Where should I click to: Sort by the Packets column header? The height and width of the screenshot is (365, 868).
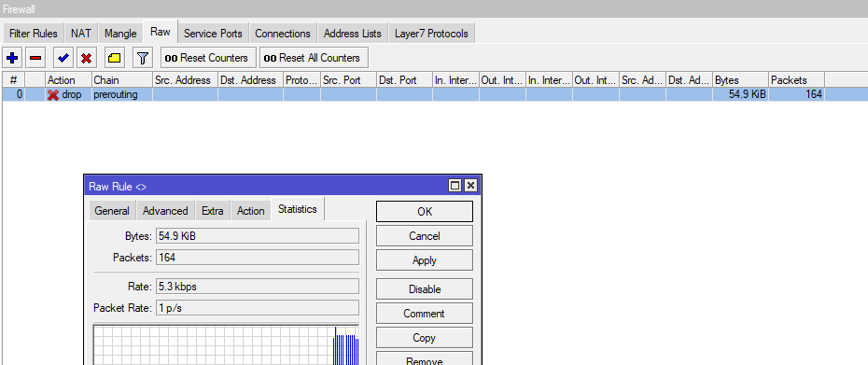pos(796,79)
